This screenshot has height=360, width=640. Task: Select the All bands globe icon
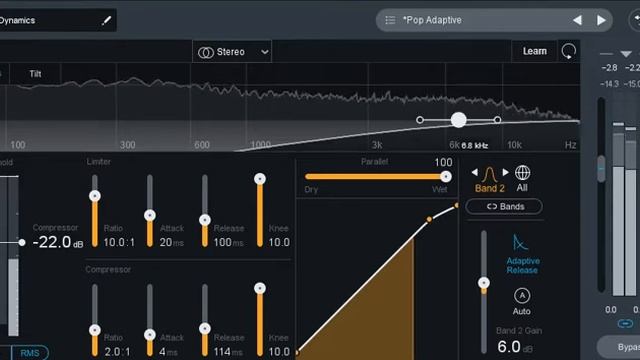pos(522,173)
